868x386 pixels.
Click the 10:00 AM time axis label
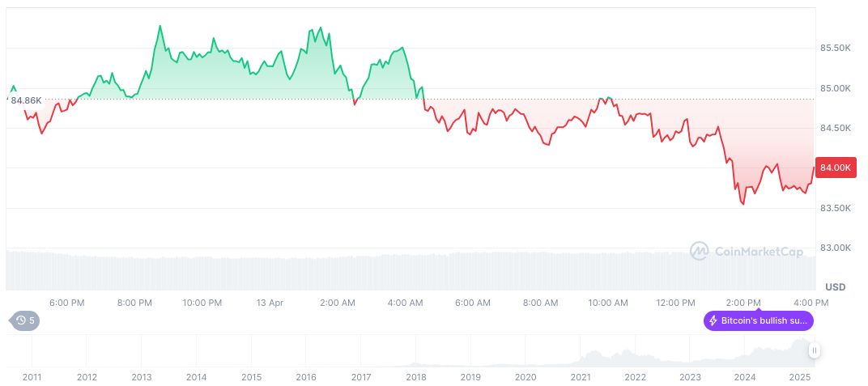click(x=608, y=303)
